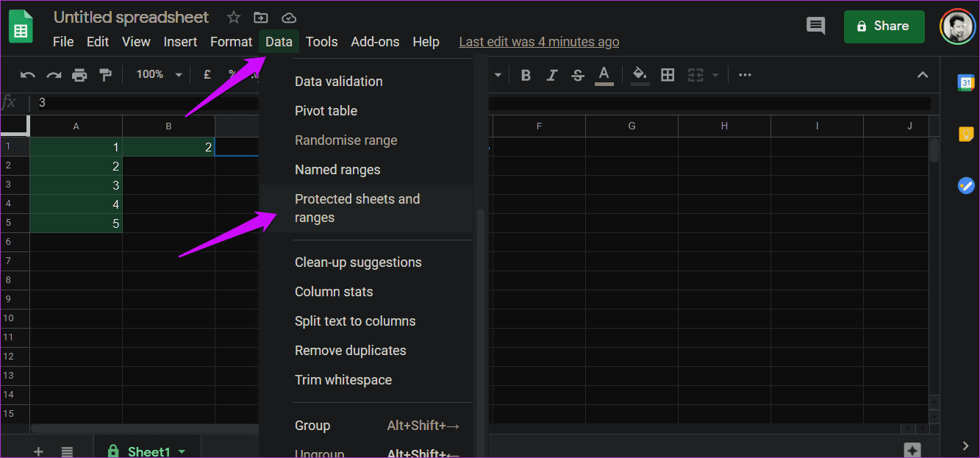This screenshot has width=980, height=458.
Task: Open the zoom 100% dropdown
Action: (158, 74)
